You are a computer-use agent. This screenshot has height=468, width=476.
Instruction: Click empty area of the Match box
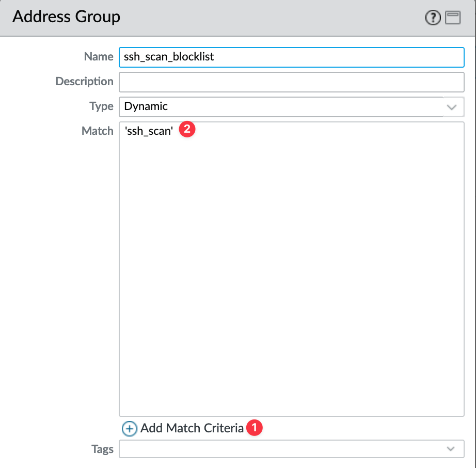[291, 273]
